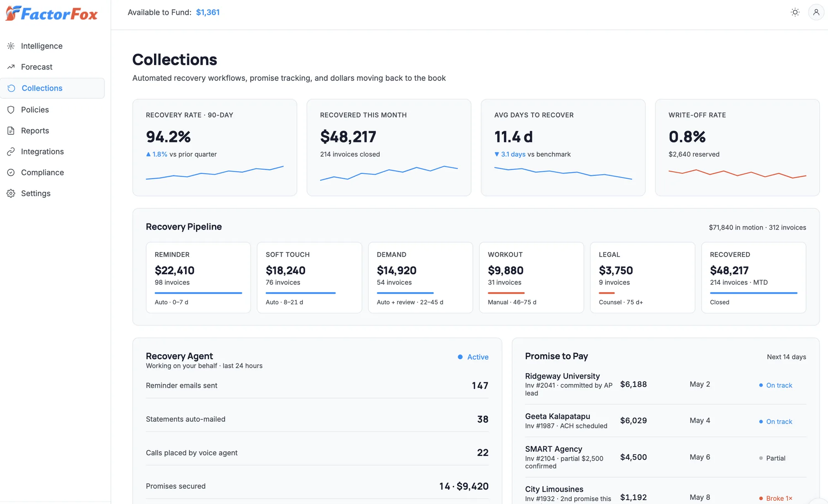The image size is (828, 504).
Task: Click the Workout stage progress bar
Action: tap(506, 293)
